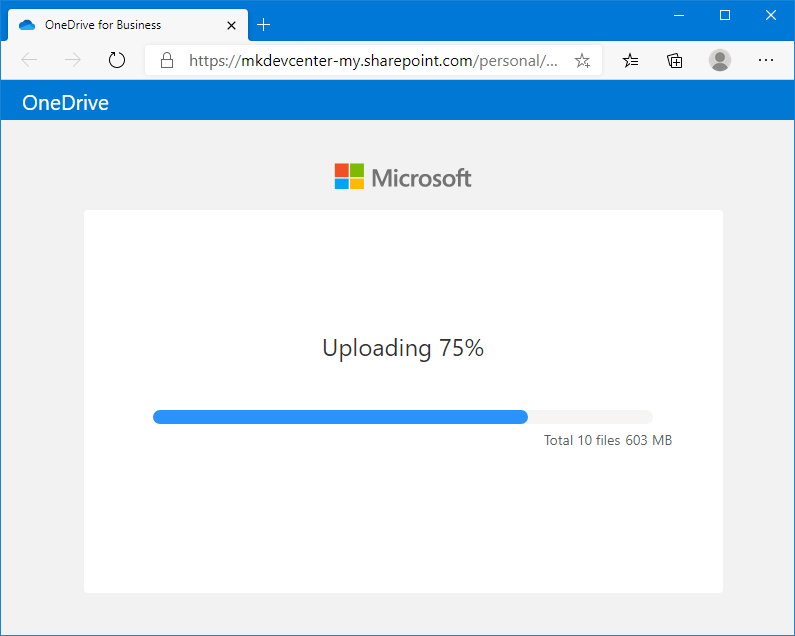Open the Collections icon
This screenshot has width=795, height=636.
click(x=674, y=61)
